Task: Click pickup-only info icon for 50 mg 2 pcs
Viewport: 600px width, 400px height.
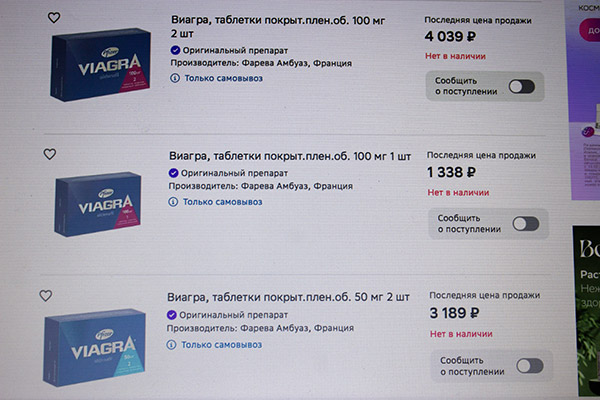Action: coord(172,345)
